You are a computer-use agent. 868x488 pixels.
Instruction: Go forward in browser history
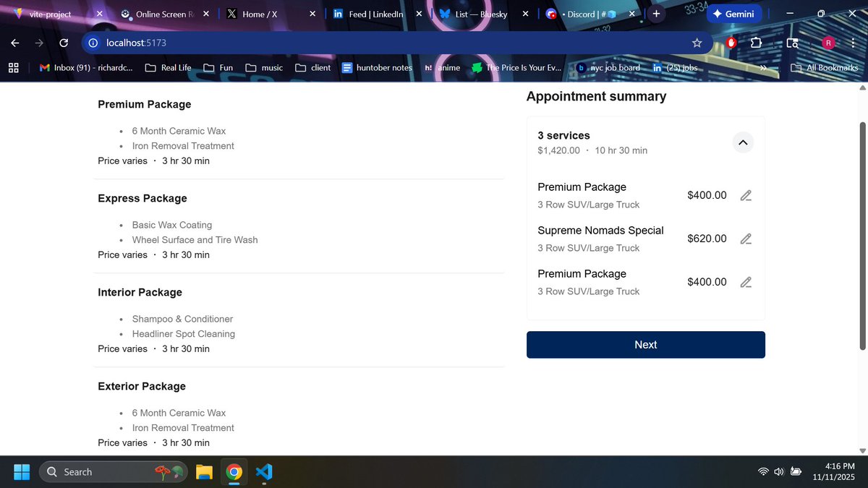pyautogui.click(x=39, y=43)
